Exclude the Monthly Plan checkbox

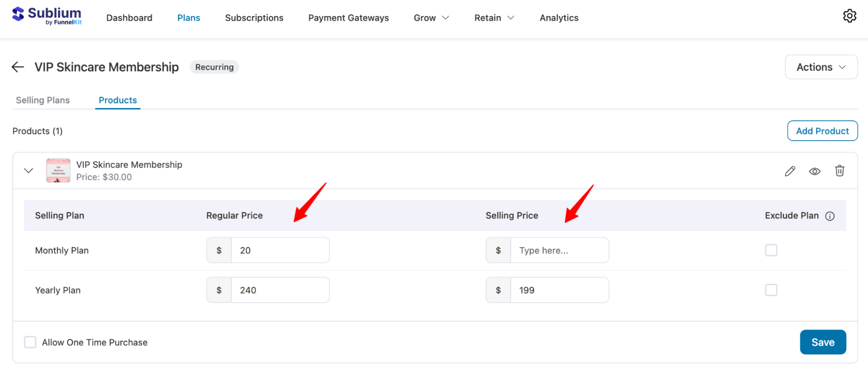click(771, 250)
